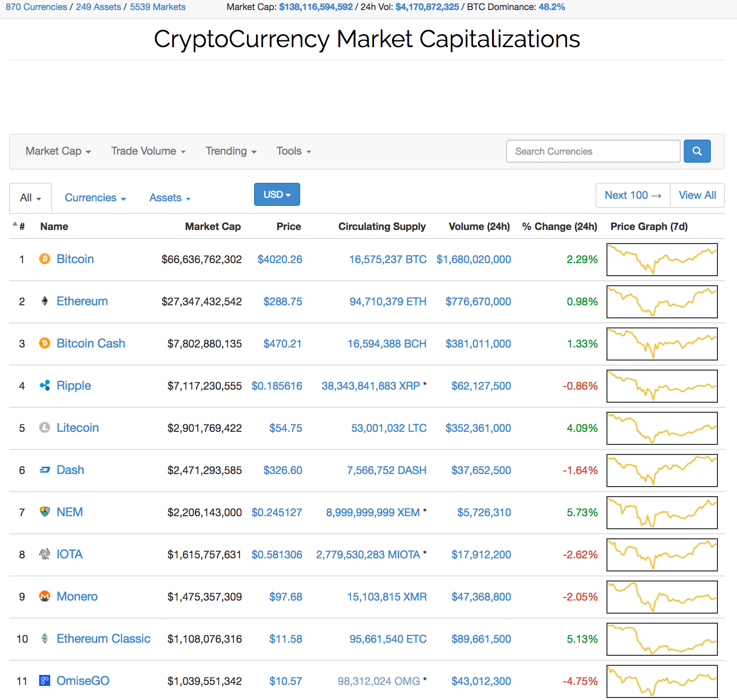Viewport: 737px width, 700px height.
Task: Expand the Trending dropdown menu
Action: pos(231,151)
